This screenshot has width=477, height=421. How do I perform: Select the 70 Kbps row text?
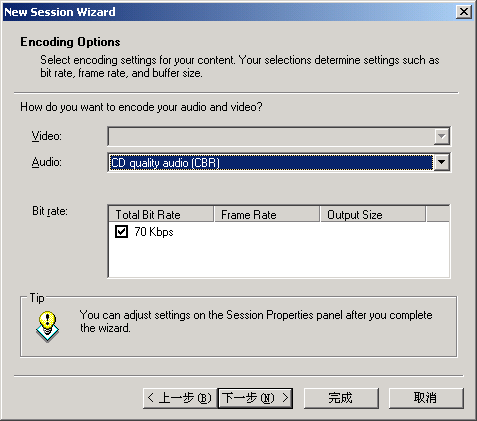(x=154, y=232)
